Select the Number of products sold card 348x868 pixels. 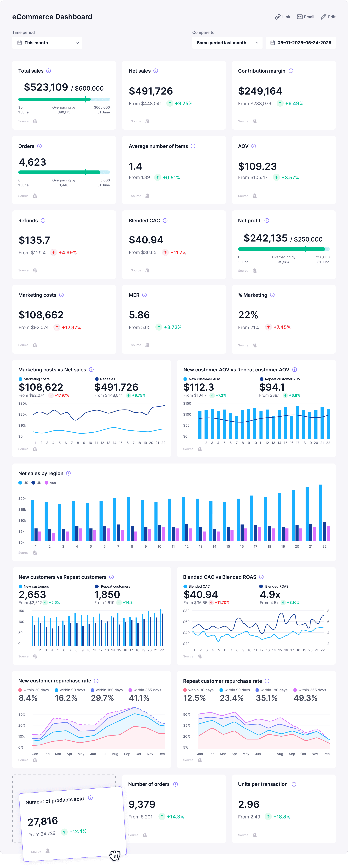(x=71, y=822)
